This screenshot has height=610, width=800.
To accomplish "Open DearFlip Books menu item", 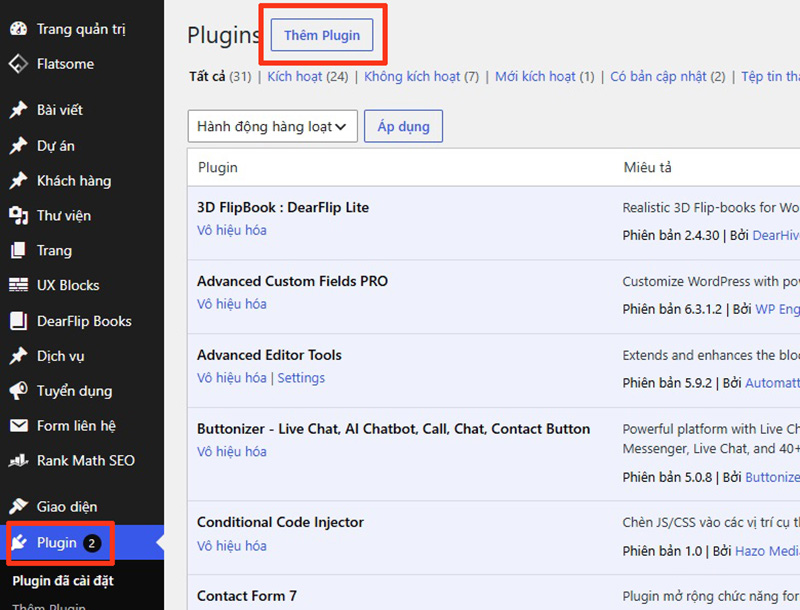I will (82, 321).
